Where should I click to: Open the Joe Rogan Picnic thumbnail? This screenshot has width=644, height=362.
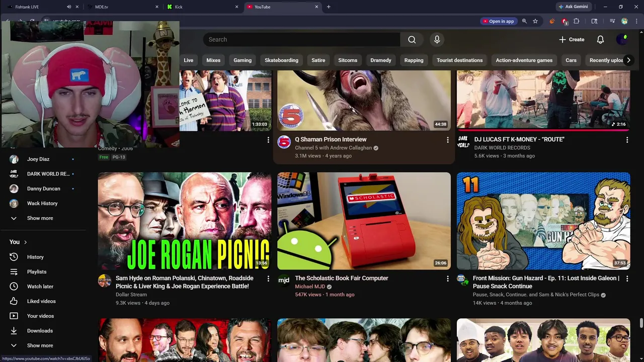tap(185, 221)
